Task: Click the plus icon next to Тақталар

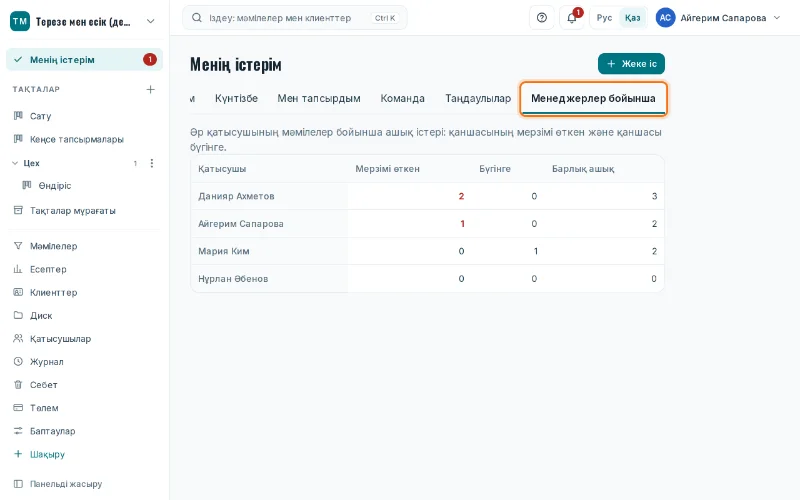Action: coord(151,89)
